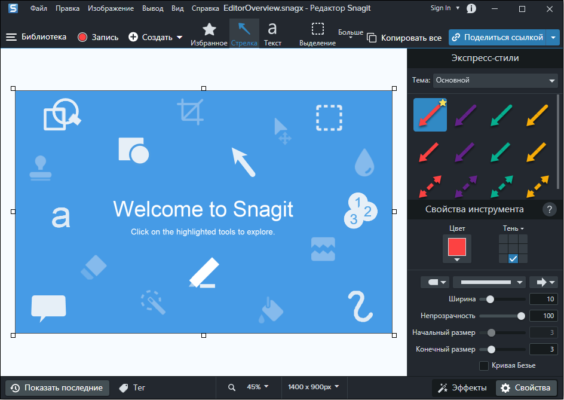The width and height of the screenshot is (564, 400).
Task: Select yellow arrow style in first row
Action: click(x=537, y=115)
